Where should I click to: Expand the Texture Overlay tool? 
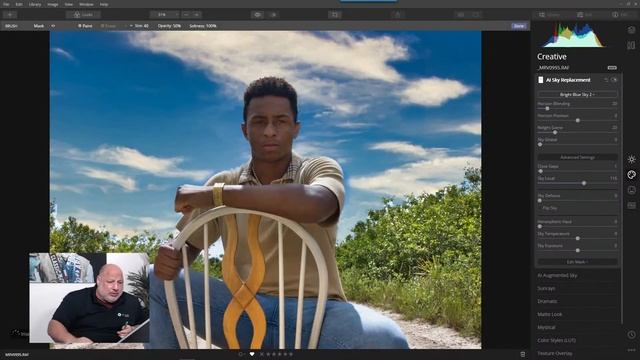[555, 353]
